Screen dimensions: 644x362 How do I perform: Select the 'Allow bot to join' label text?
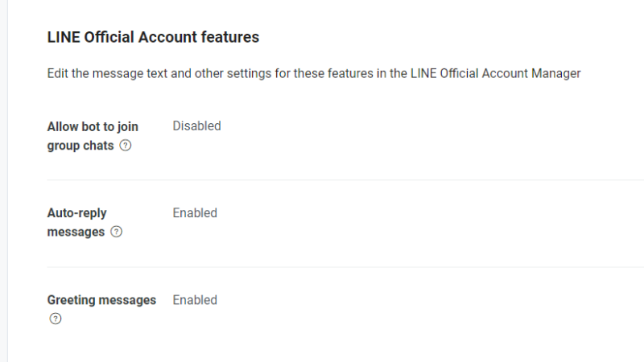coord(93,126)
